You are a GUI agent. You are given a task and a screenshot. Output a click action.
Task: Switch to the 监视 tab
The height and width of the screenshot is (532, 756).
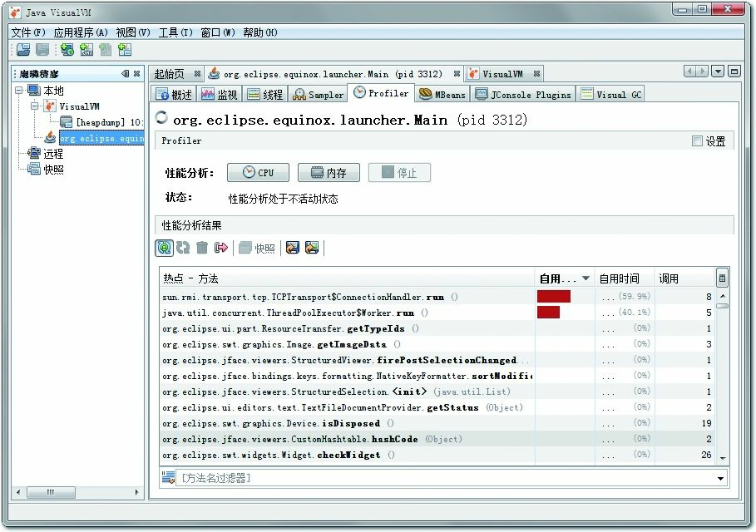(220, 95)
